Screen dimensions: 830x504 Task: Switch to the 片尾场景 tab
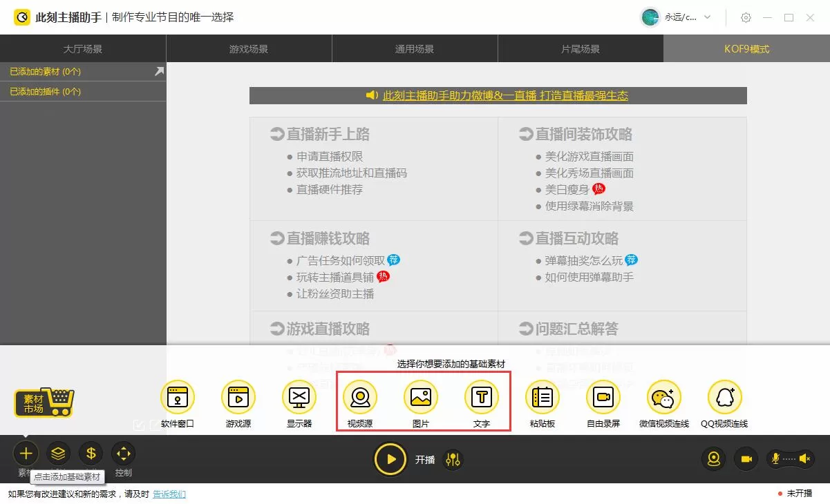[581, 49]
